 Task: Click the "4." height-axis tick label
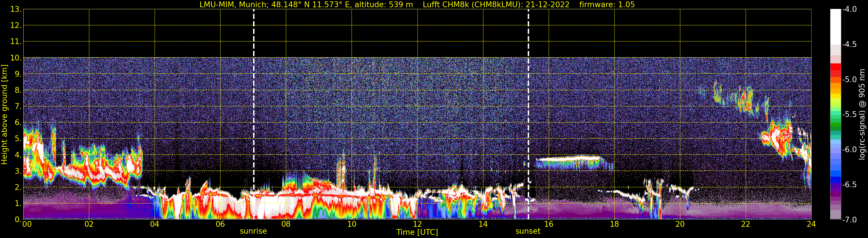point(18,155)
